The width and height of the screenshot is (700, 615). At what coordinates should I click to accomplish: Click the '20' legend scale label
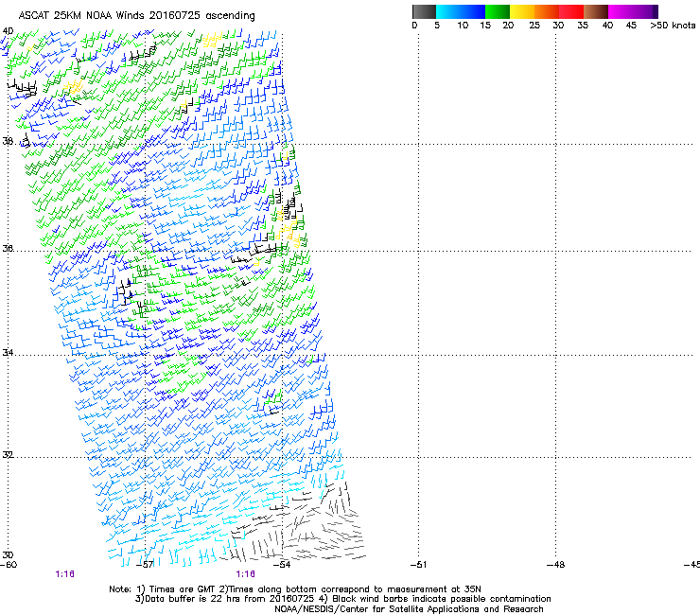pos(508,26)
